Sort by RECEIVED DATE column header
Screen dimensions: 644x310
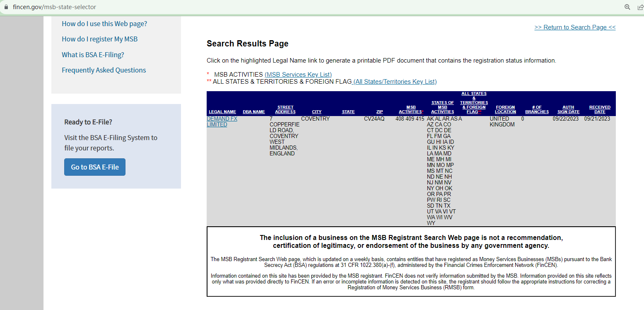(600, 109)
